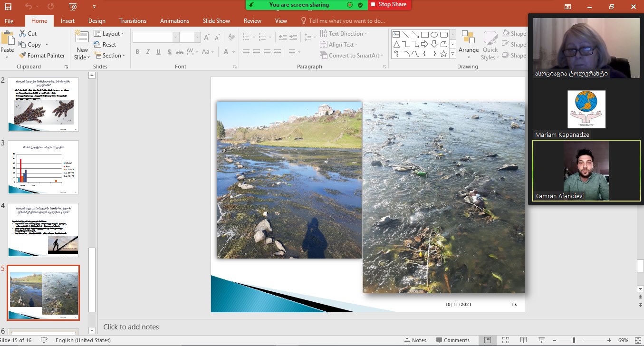Click the Format Painter tool
This screenshot has width=644, height=346.
(41, 56)
